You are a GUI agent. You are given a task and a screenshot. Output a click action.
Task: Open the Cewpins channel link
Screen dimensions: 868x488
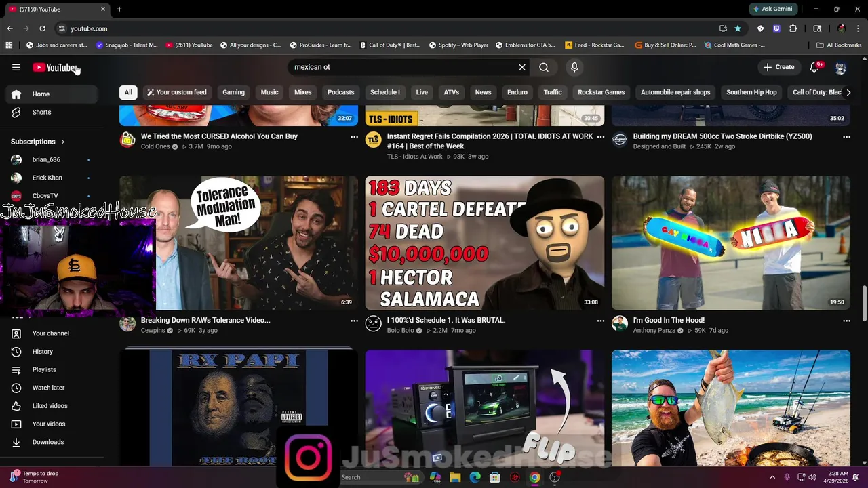tap(153, 330)
